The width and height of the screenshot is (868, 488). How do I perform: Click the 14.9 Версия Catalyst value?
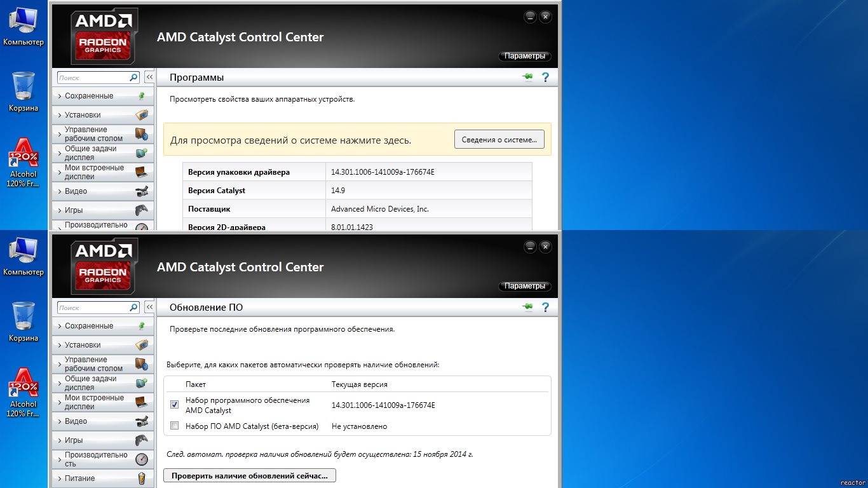coord(338,191)
